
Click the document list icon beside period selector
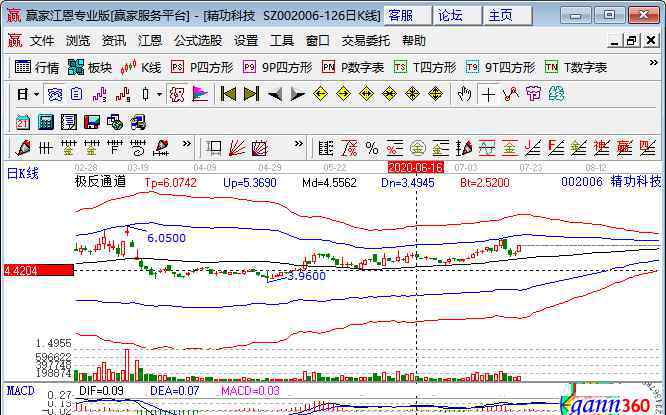coord(77,94)
